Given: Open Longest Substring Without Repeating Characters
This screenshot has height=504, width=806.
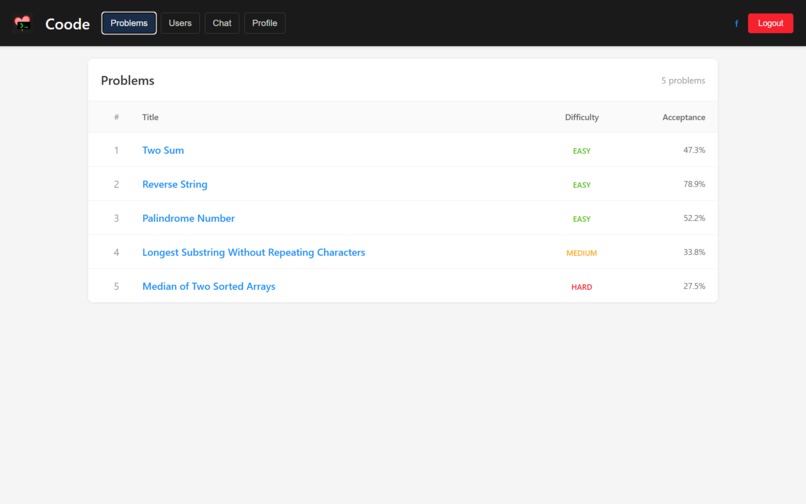Looking at the screenshot, I should [253, 252].
